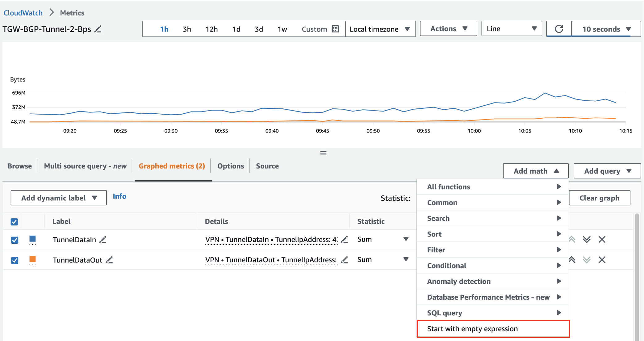644x341 pixels.
Task: Uncheck the TunnelDataIn metric checkbox
Action: (15, 240)
